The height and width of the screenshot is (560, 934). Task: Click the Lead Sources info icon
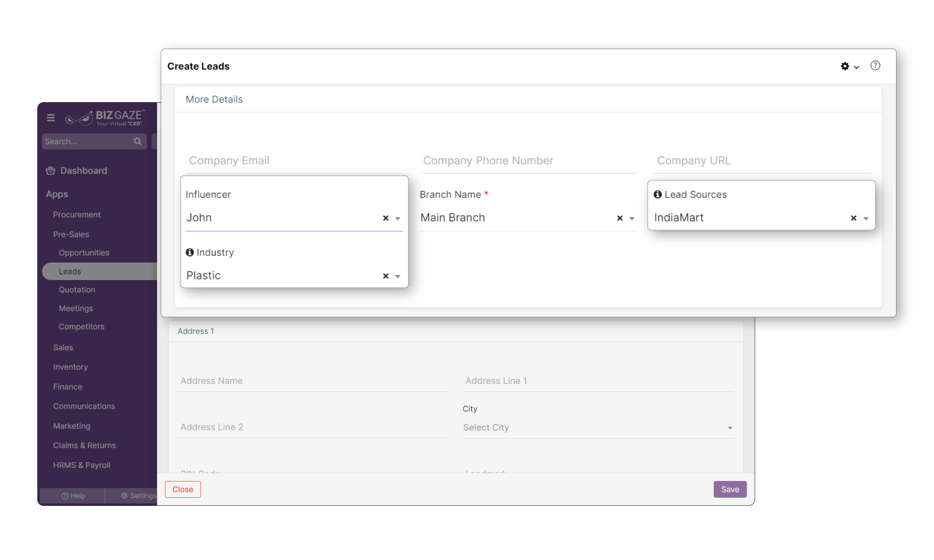(658, 195)
